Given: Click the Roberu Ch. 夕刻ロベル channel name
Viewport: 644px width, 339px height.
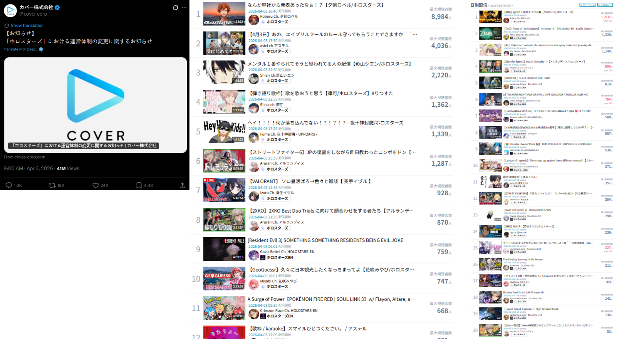Looking at the screenshot, I should coord(279,16).
